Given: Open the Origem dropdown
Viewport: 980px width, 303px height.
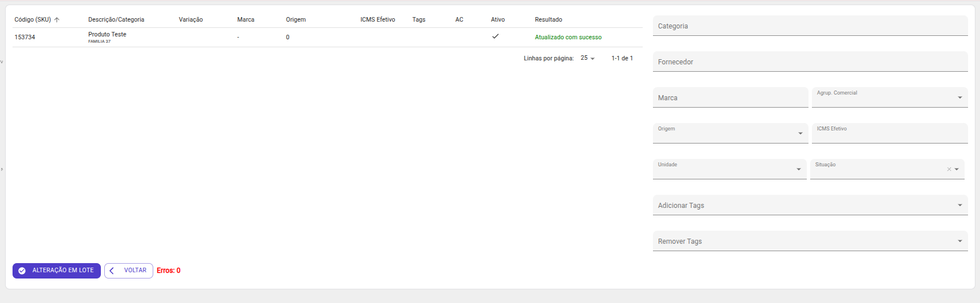Looking at the screenshot, I should tap(801, 133).
